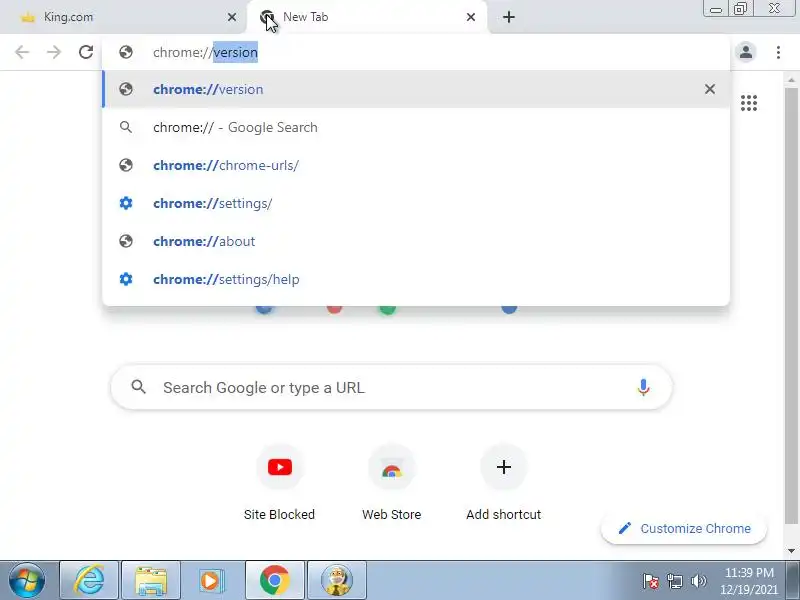Open the Windows Start menu

coord(27,581)
